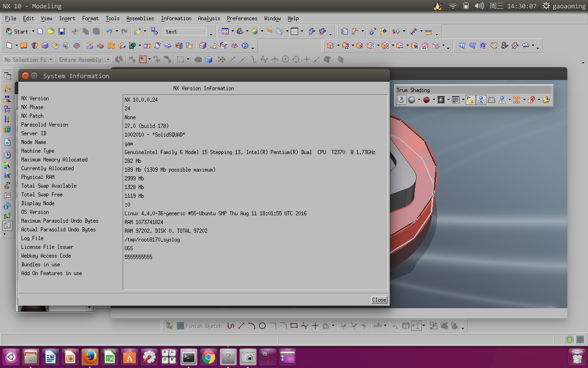Select the Point plus tool in sketch toolbar
Viewport: 588px width, 368px height.
point(315,326)
